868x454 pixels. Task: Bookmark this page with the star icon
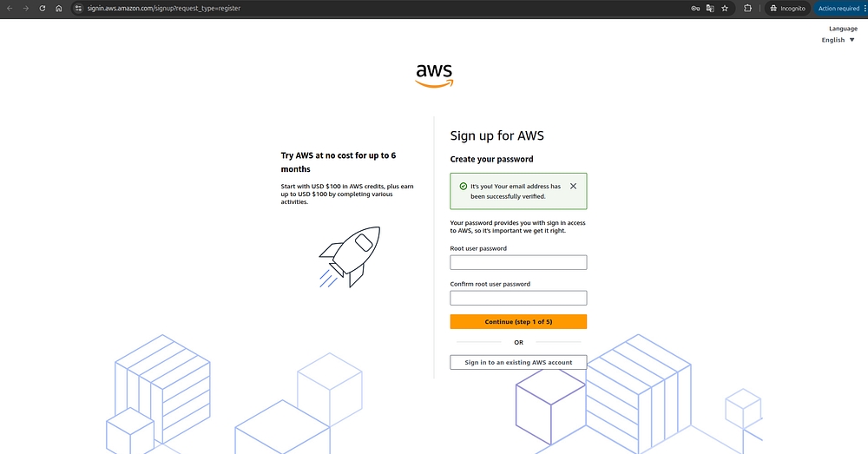coord(725,9)
